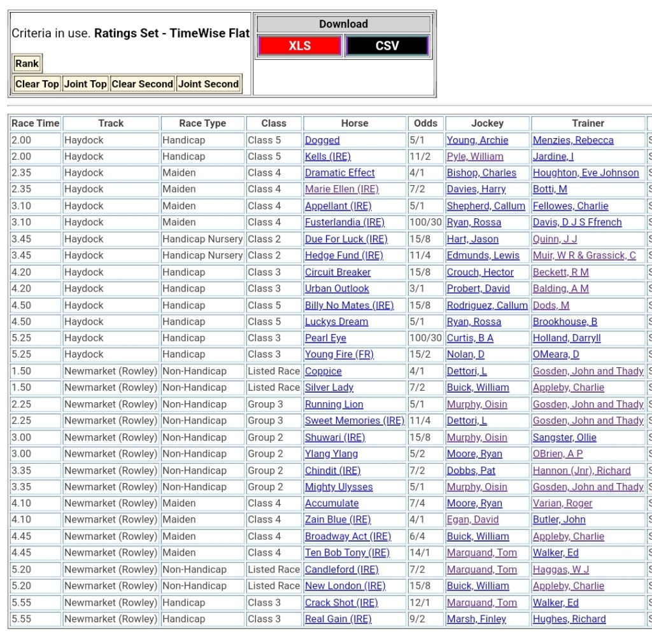Click horse Ylang Ylang link
Screen dimensions: 652x644
(x=331, y=454)
